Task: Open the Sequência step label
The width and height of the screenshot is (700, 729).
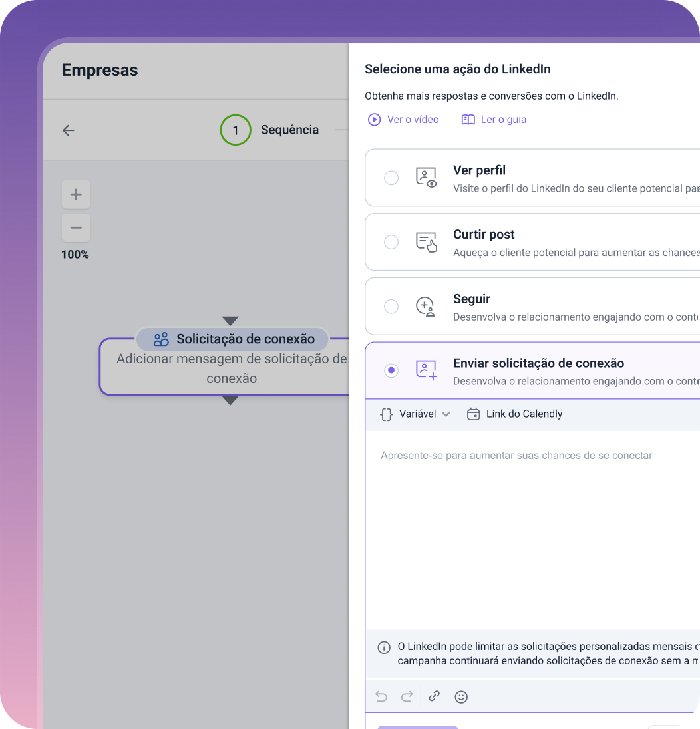Action: pos(289,130)
